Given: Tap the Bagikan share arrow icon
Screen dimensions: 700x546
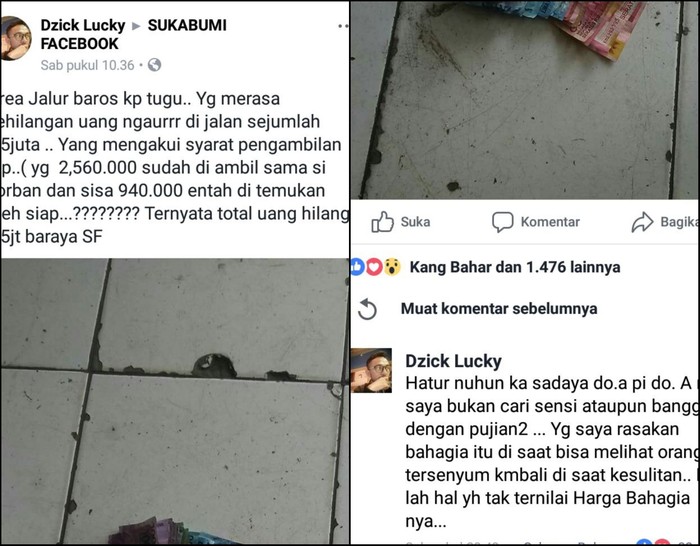Looking at the screenshot, I should 642,222.
